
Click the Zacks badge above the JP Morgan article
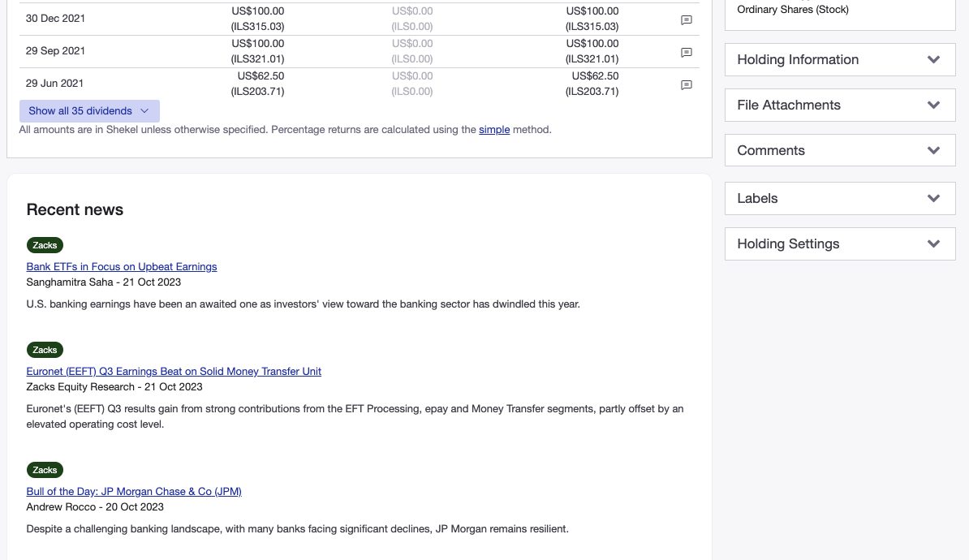pos(45,470)
